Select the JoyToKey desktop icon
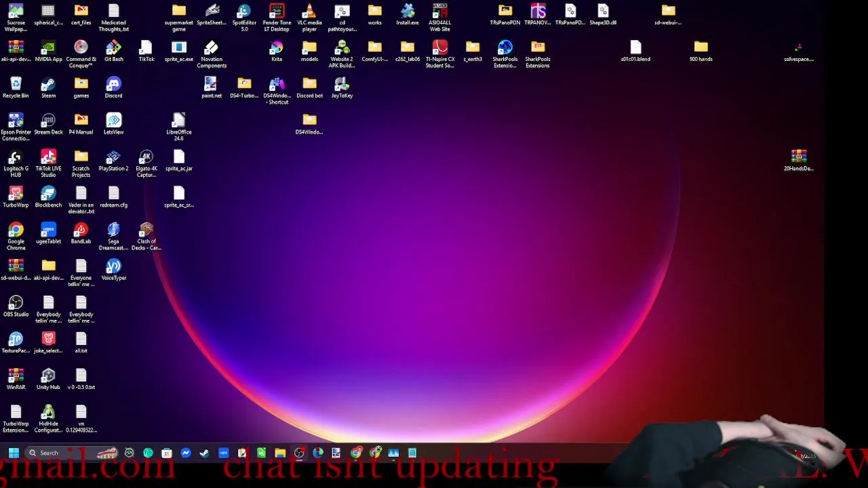 pyautogui.click(x=342, y=87)
